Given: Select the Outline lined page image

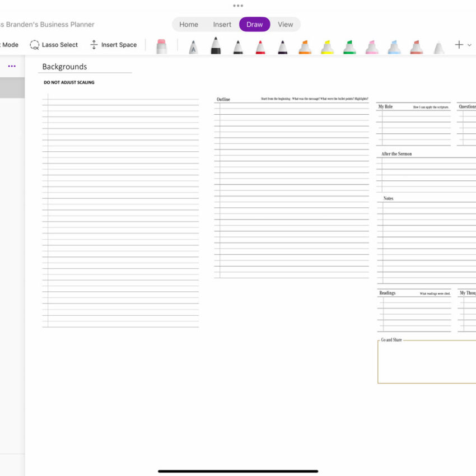Looking at the screenshot, I should [x=291, y=187].
